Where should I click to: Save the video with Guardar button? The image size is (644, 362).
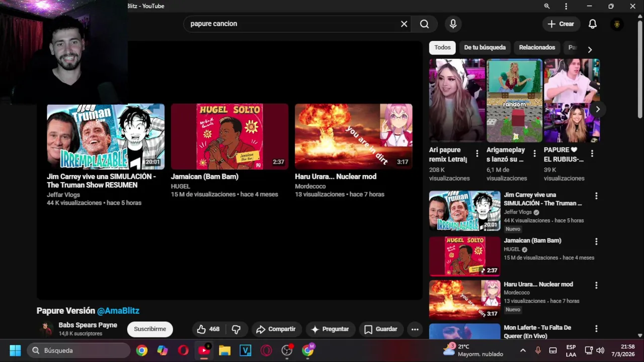[381, 329]
